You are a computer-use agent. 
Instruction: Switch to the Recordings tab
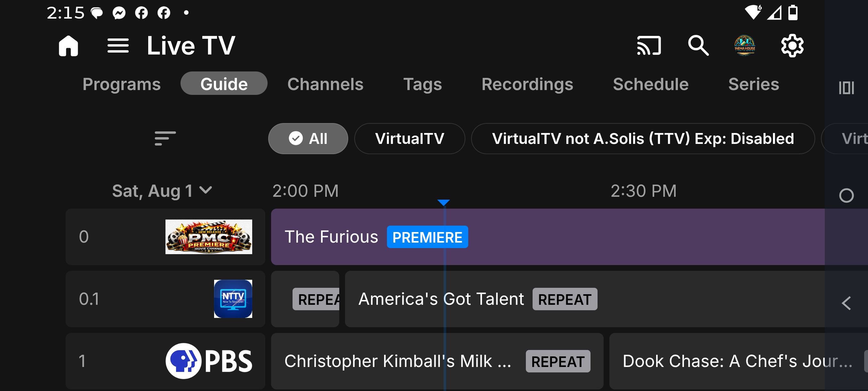(x=527, y=84)
